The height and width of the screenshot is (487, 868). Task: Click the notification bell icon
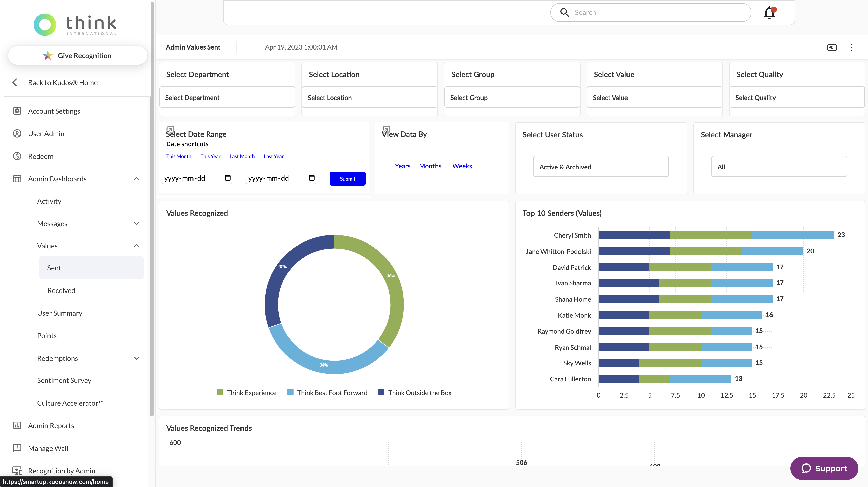point(769,13)
